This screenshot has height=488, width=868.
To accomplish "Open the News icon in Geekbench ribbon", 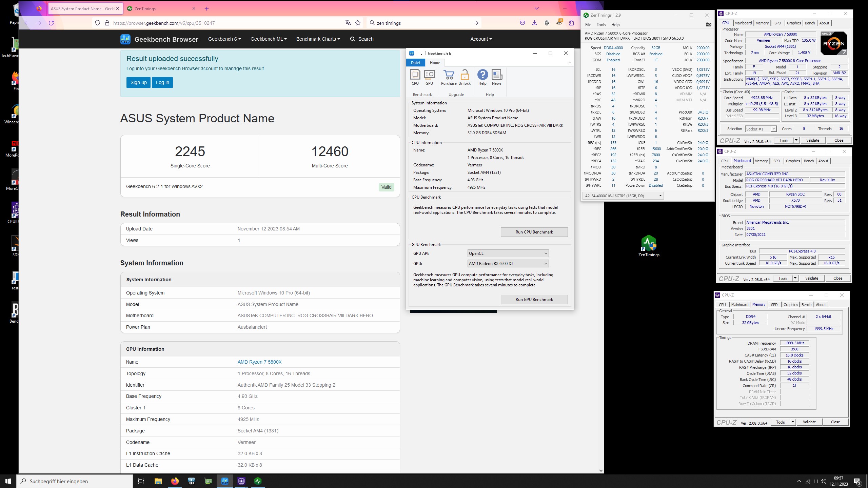I will click(x=497, y=77).
